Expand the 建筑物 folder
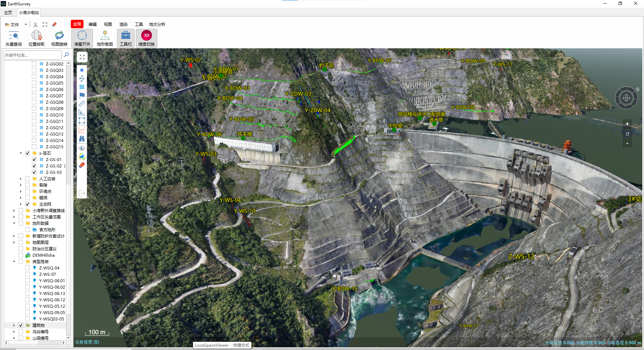 [x=14, y=325]
